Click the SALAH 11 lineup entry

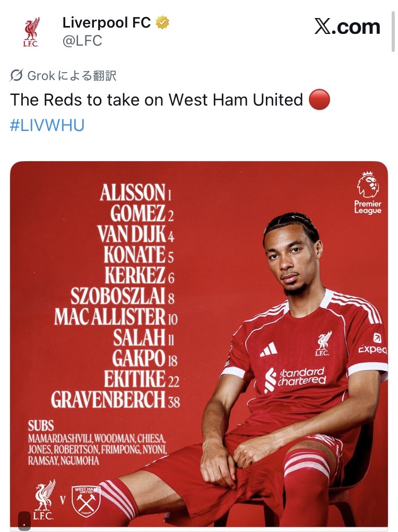[x=143, y=338]
